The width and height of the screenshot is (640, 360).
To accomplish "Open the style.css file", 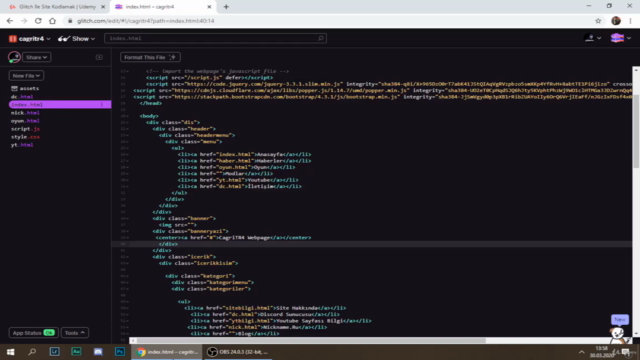I will point(25,137).
